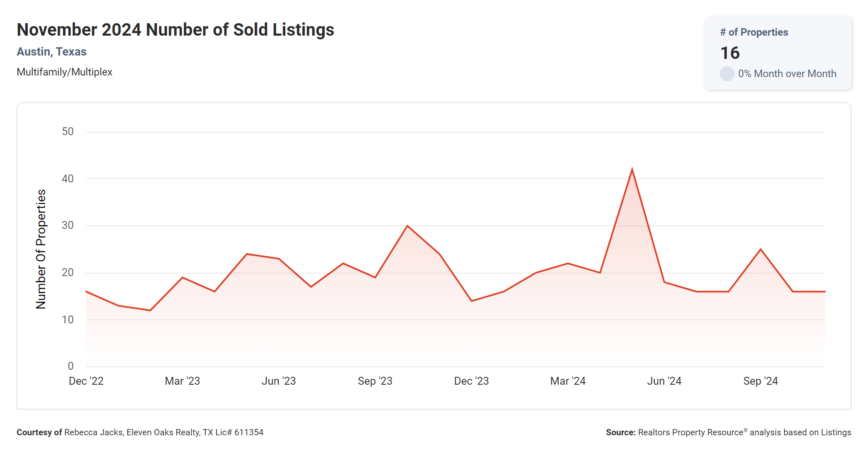The height and width of the screenshot is (456, 868).
Task: Select the Sep '24 x-axis label
Action: 760,381
